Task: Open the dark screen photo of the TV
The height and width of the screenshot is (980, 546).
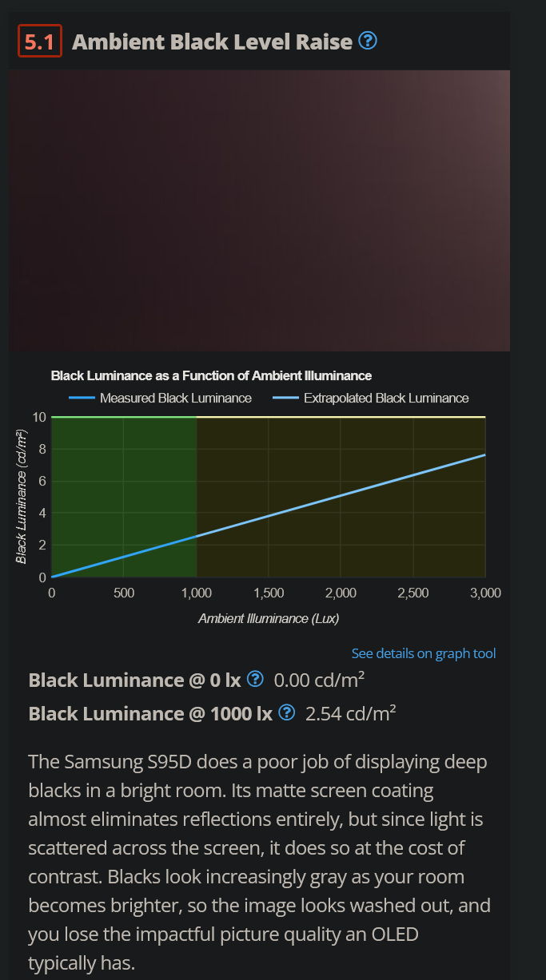Action: click(x=259, y=209)
